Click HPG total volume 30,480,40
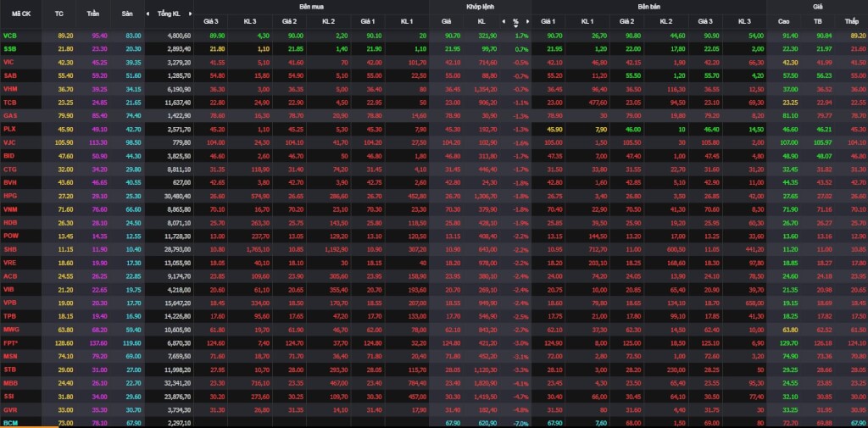 (177, 196)
